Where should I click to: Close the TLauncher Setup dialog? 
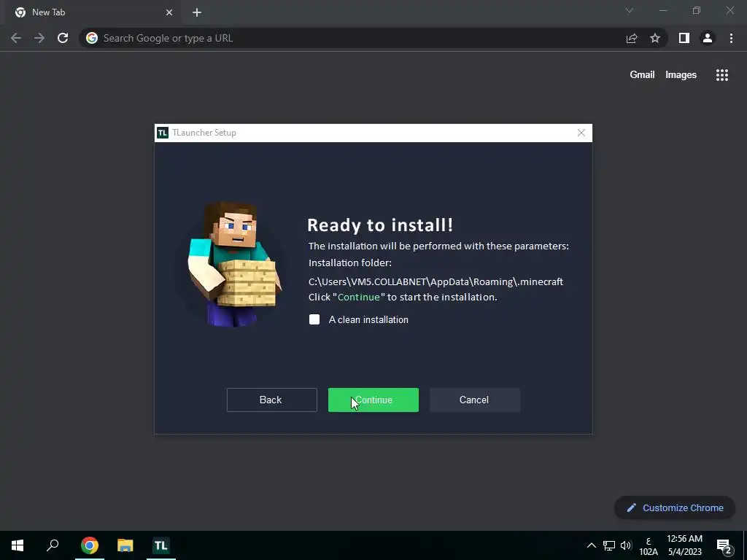coord(581,133)
